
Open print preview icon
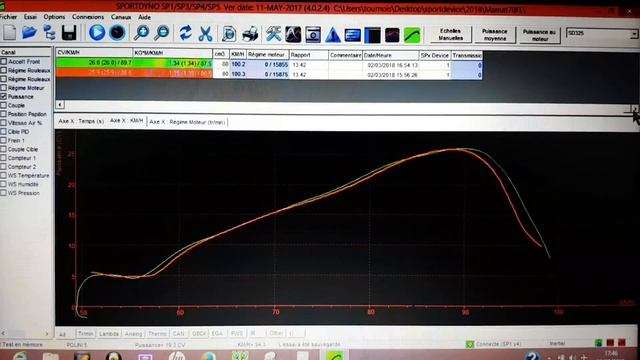coord(229,34)
